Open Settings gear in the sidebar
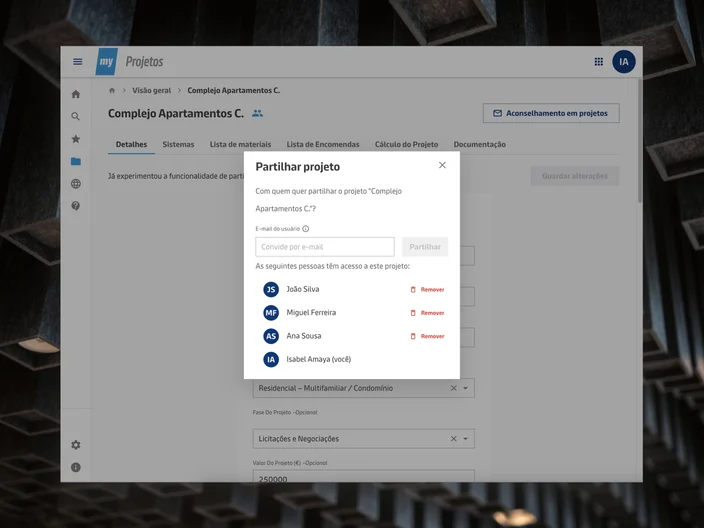Screen dimensions: 704x528 tap(76, 445)
